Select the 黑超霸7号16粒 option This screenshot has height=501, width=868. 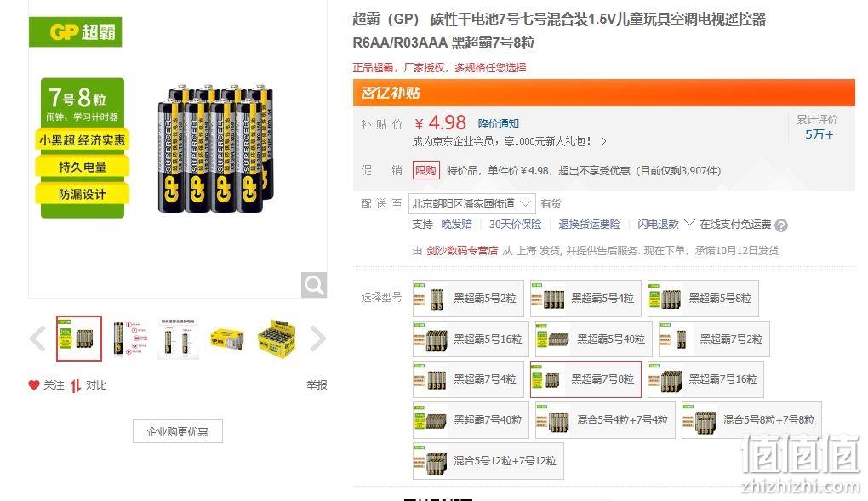[705, 379]
